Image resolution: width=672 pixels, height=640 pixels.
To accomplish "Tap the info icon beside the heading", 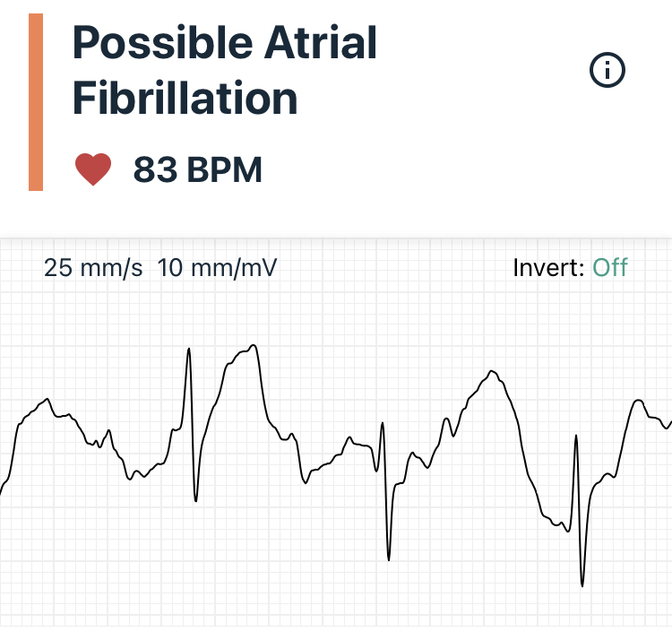I will pyautogui.click(x=607, y=71).
